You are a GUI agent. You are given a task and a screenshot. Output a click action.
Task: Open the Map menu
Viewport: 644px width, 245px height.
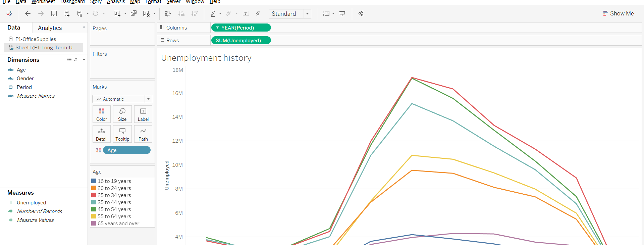135,2
